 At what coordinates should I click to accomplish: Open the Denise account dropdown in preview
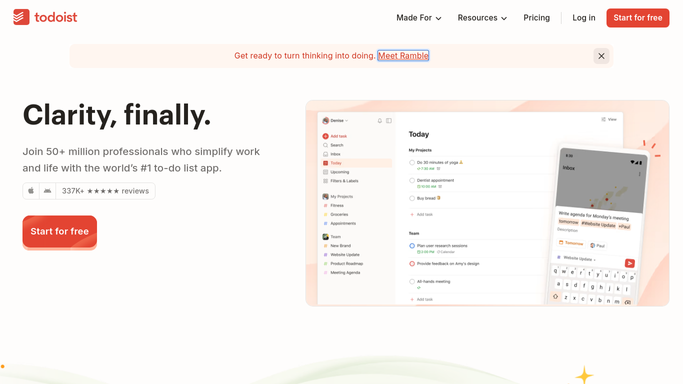pyautogui.click(x=335, y=121)
